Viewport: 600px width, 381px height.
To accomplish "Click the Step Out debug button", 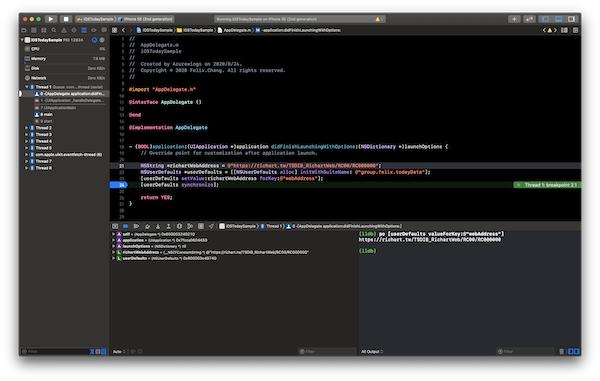I will [x=168, y=226].
